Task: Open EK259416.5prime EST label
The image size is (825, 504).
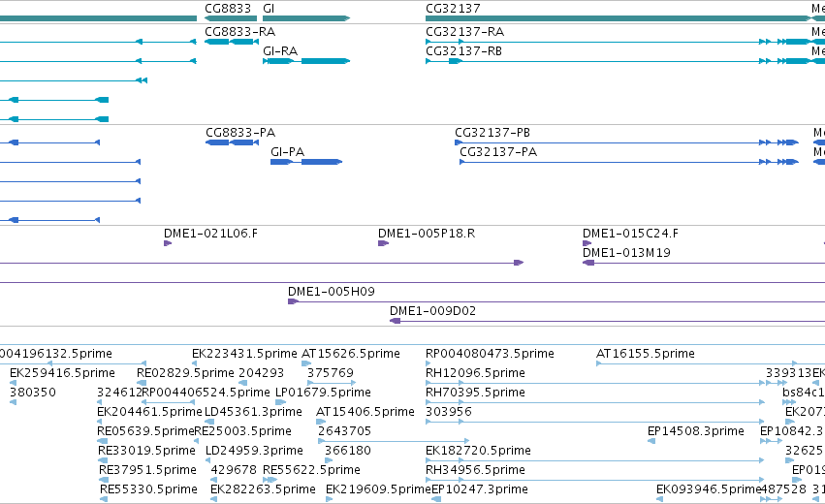Action: point(62,373)
